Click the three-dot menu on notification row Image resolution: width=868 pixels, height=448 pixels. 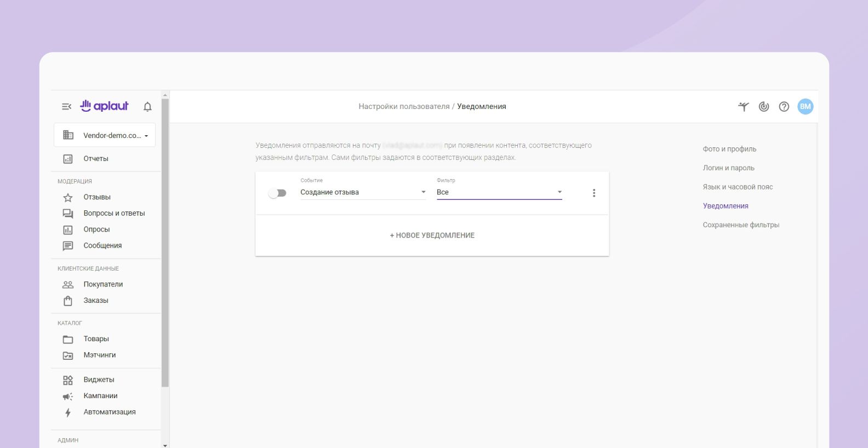tap(593, 193)
